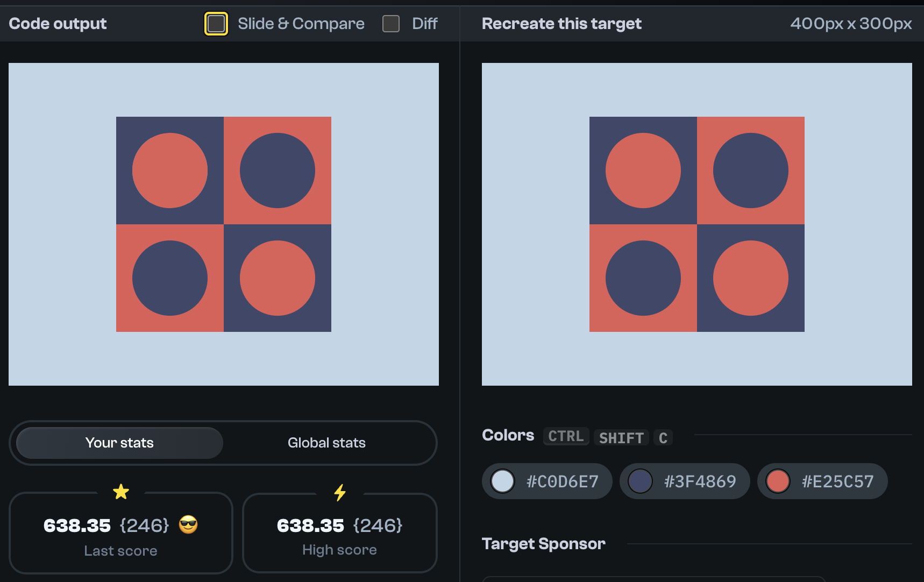Copy the #3F4869 color chip

click(x=685, y=481)
